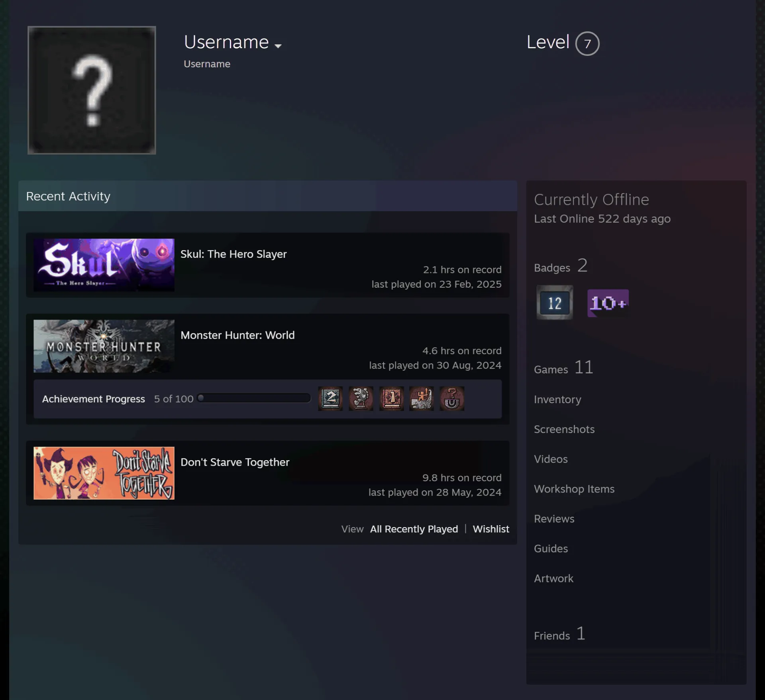Select the third Monster Hunter achievement icon
Image resolution: width=765 pixels, height=700 pixels.
pos(391,398)
